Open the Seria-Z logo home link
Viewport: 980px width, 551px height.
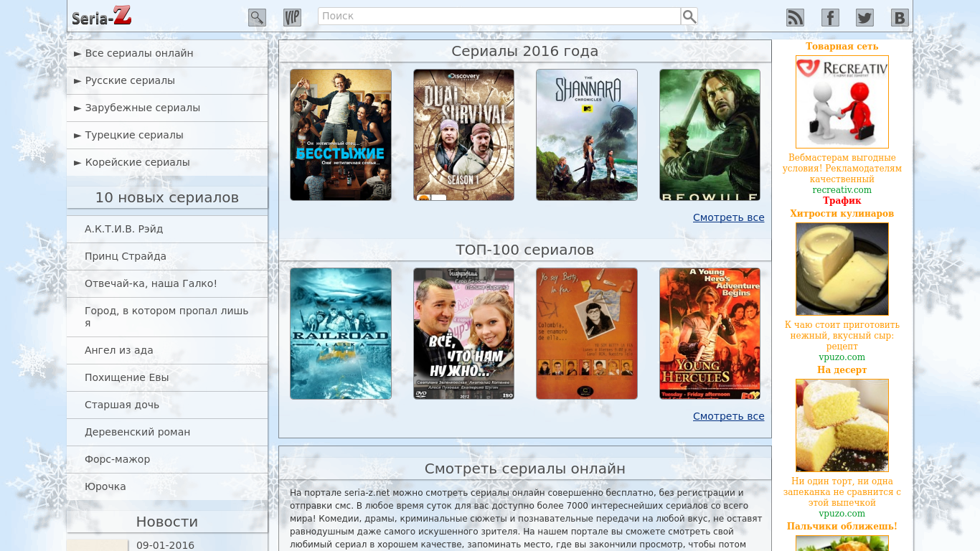(x=101, y=16)
